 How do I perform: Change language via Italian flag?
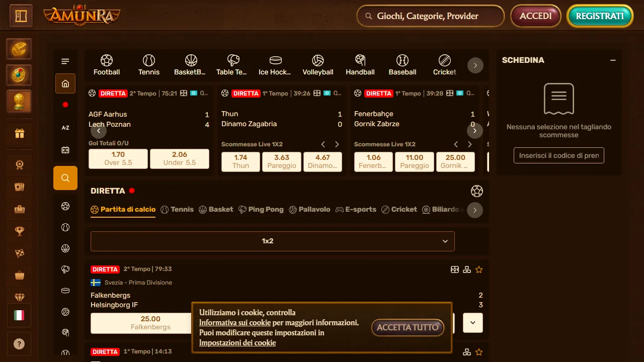coord(19,315)
